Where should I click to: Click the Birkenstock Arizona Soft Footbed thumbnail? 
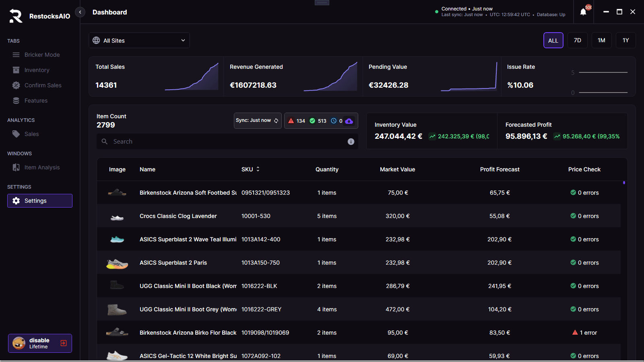coord(117,193)
